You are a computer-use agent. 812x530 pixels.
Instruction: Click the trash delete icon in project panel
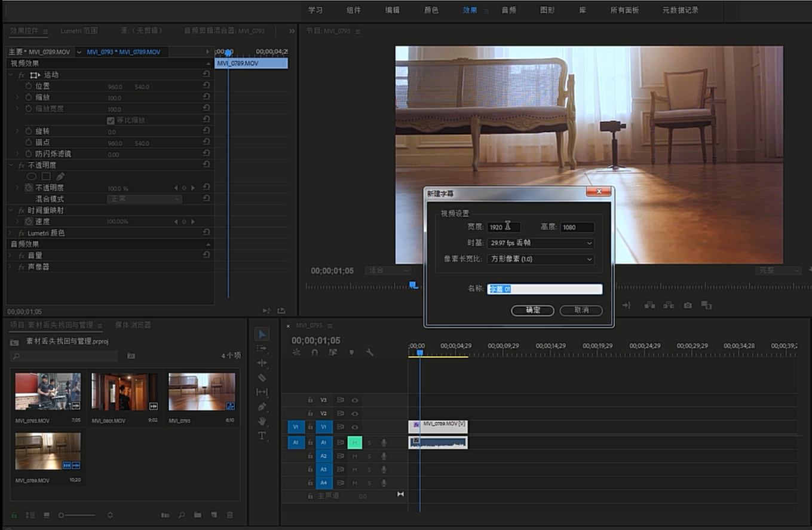[x=229, y=515]
